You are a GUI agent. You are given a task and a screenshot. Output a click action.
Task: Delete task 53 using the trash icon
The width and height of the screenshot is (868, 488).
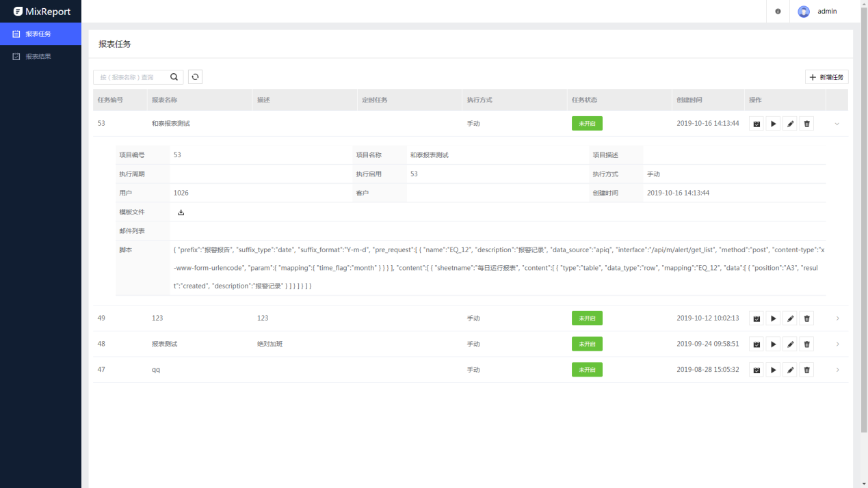(x=806, y=124)
